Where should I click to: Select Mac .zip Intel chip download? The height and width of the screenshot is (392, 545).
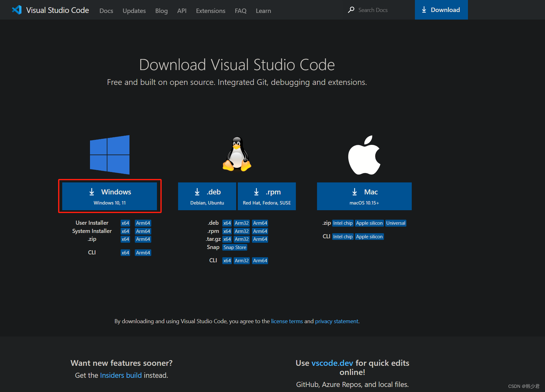[x=343, y=223]
